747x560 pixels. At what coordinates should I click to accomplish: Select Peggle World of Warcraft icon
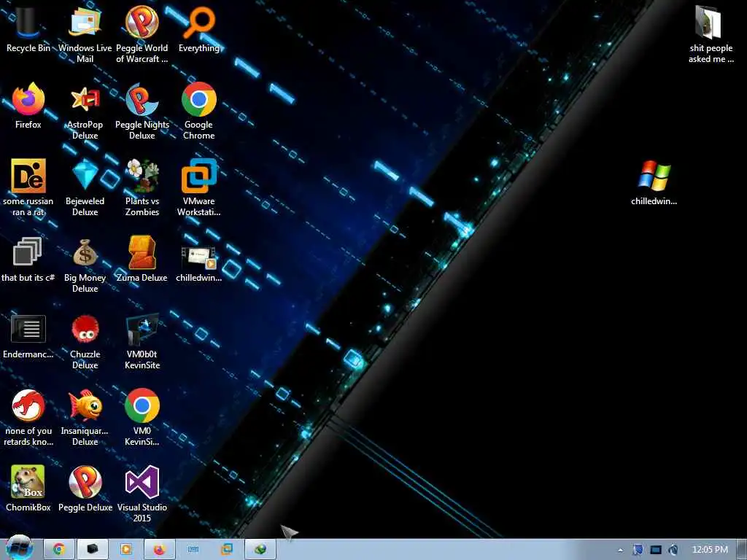coord(142,34)
